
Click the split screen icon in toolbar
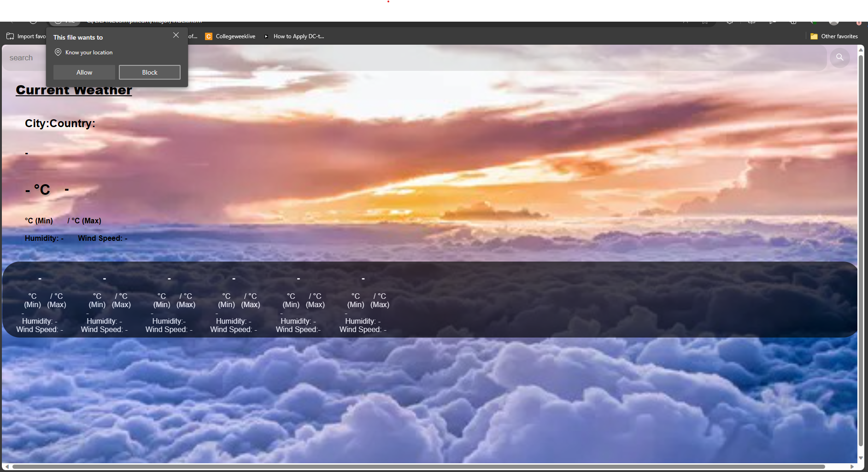tap(751, 21)
